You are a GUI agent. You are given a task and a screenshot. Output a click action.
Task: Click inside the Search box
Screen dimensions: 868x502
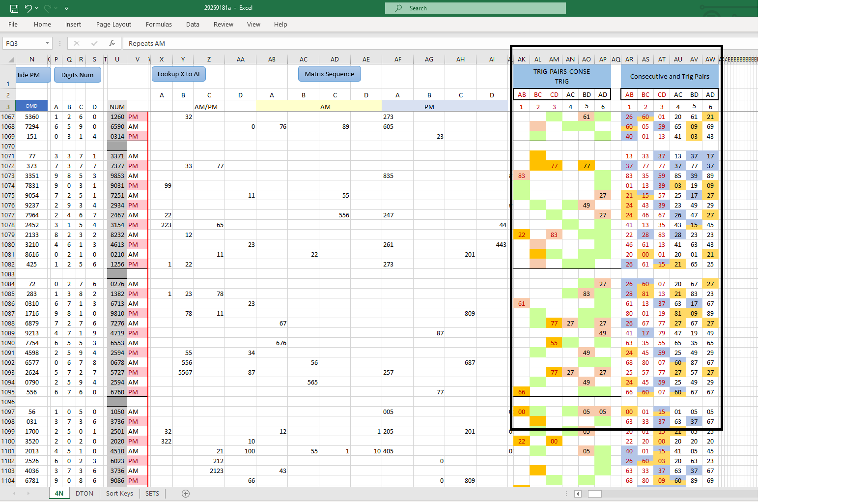476,8
